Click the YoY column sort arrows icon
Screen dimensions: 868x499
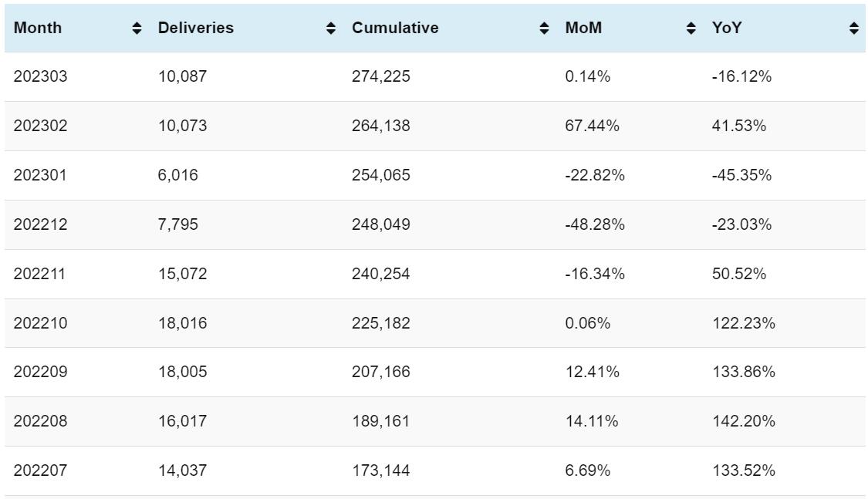pos(853,29)
